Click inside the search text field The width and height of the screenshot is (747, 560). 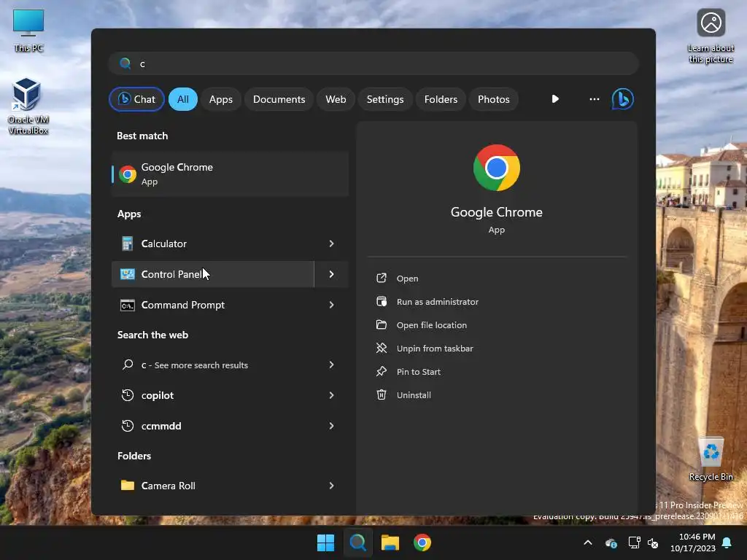[374, 63]
